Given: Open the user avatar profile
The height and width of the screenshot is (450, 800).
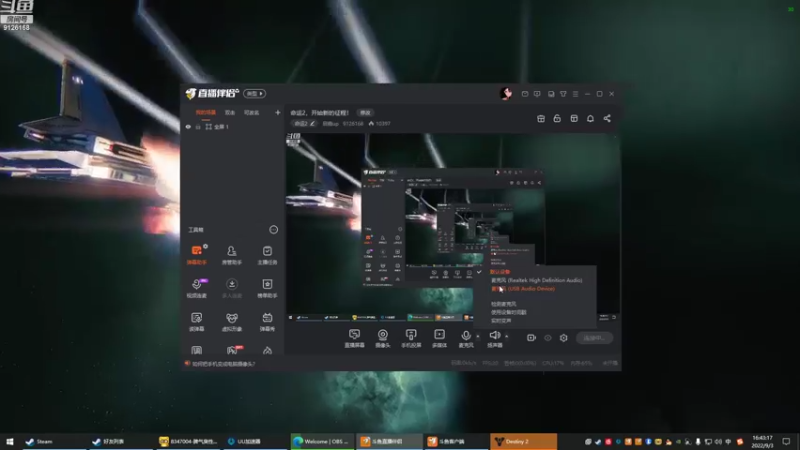Looking at the screenshot, I should click(506, 93).
